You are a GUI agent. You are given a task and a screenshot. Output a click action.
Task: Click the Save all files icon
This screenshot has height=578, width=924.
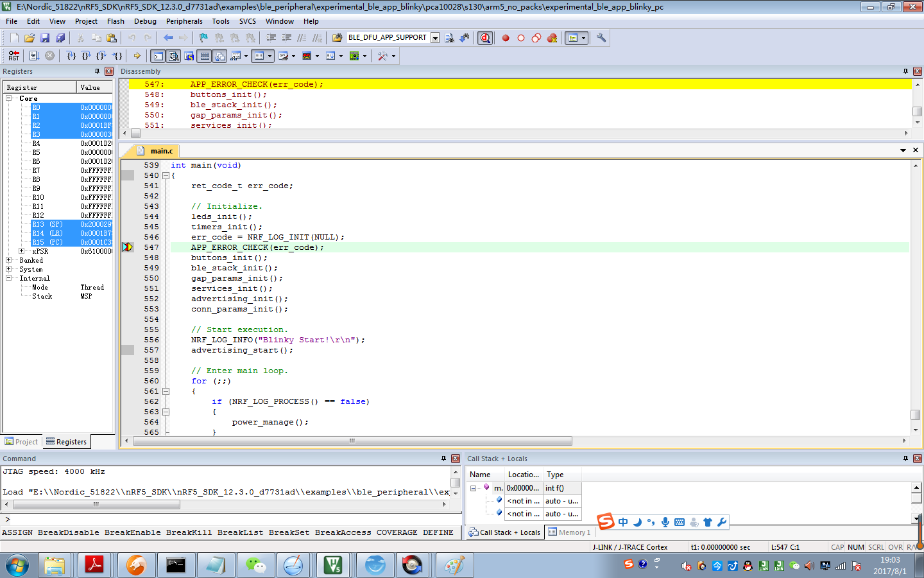point(60,38)
